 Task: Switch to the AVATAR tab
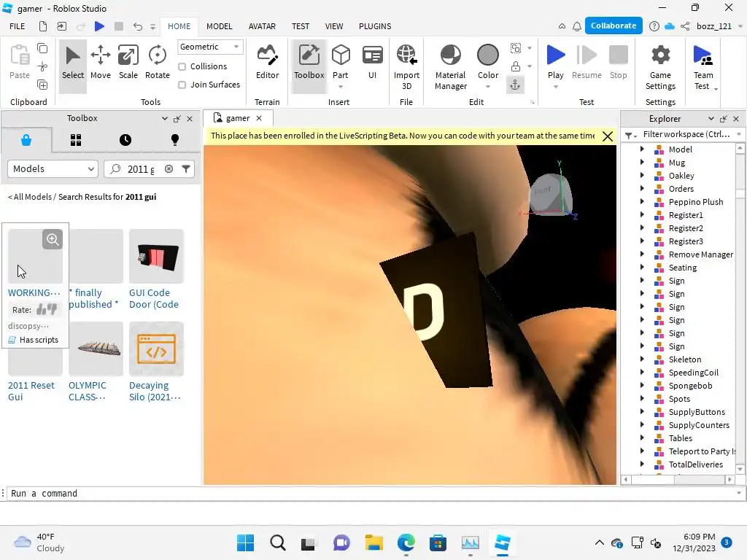point(262,26)
